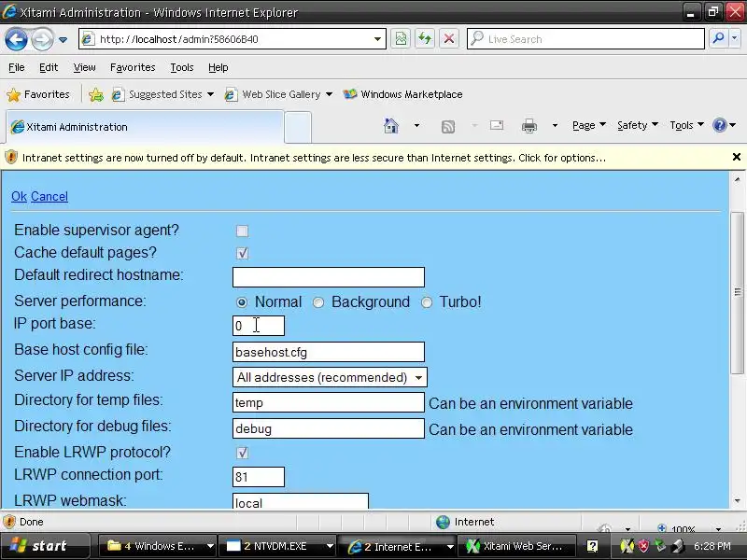Click the blue Help question icon
747x560 pixels.
tap(719, 125)
